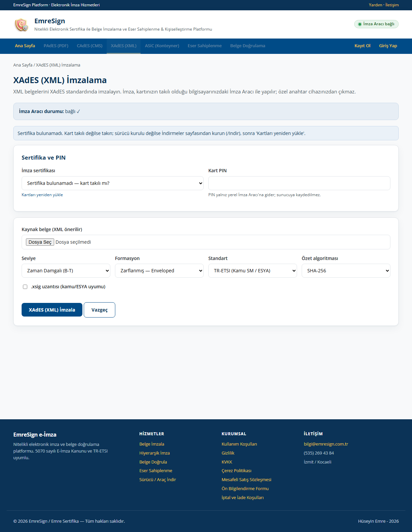Open Belge Doğrula footer link

point(153,462)
